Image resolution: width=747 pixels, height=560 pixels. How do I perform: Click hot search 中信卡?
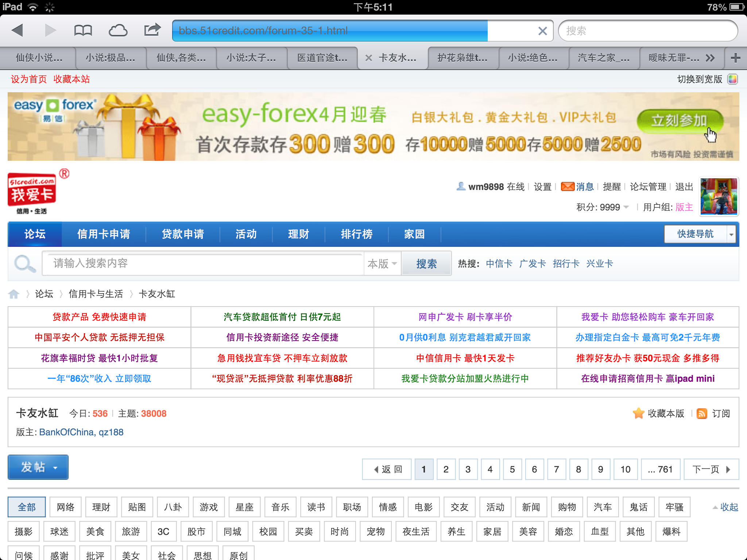point(499,264)
